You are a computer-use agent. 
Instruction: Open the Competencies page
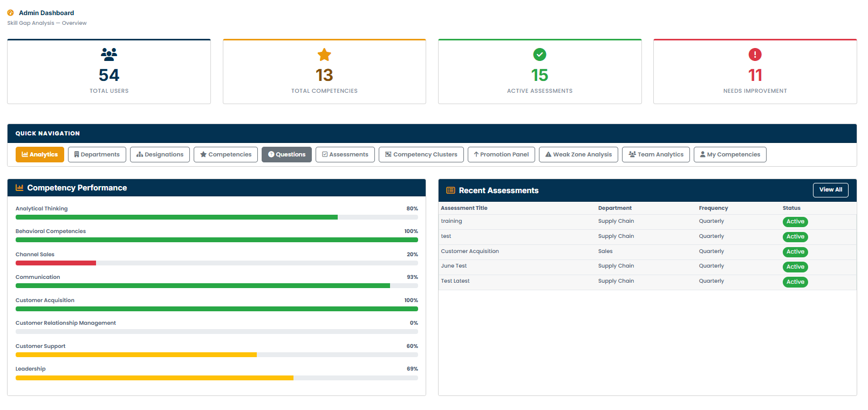[x=225, y=154]
